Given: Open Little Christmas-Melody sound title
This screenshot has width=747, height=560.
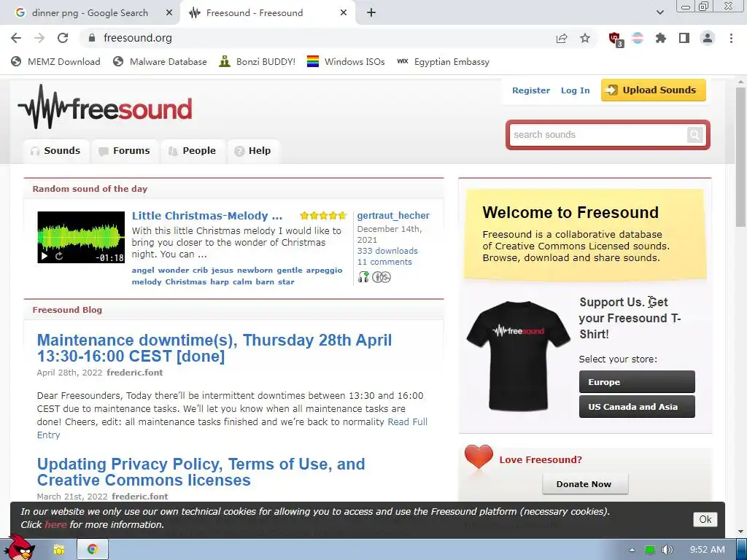Looking at the screenshot, I should pos(206,216).
